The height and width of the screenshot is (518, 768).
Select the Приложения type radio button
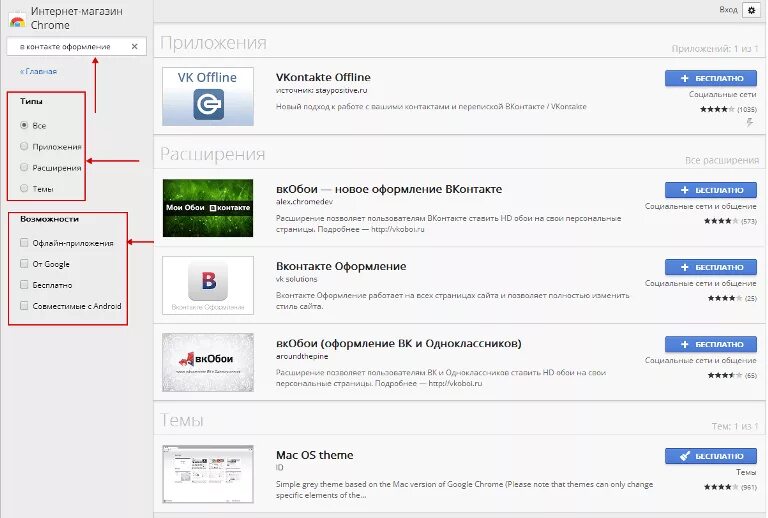(24, 146)
